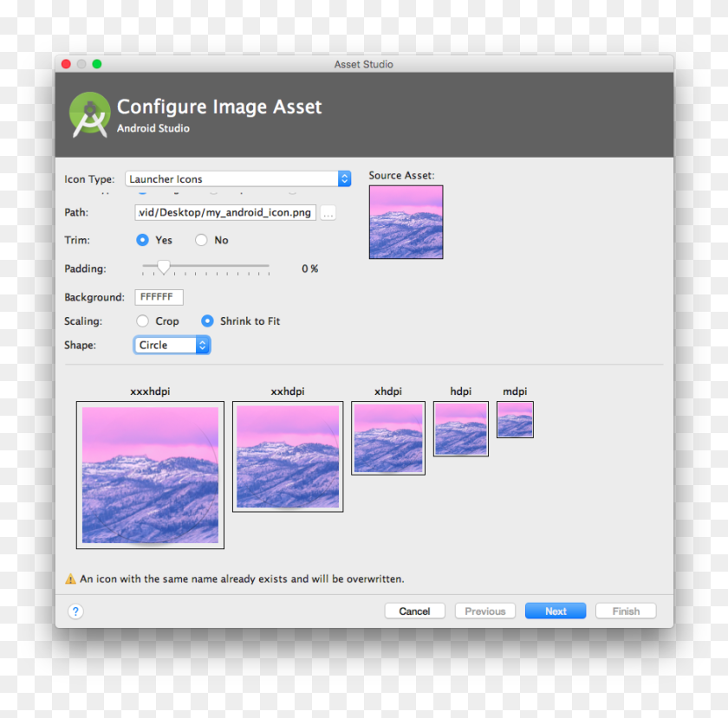Click the browse "..." button beside Path
Image resolution: width=728 pixels, height=718 pixels.
(x=328, y=212)
